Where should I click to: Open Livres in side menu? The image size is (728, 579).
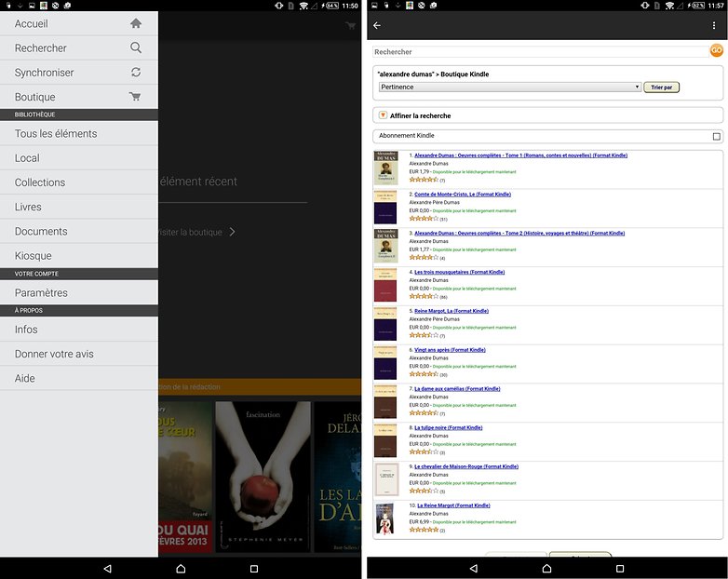tap(79, 207)
